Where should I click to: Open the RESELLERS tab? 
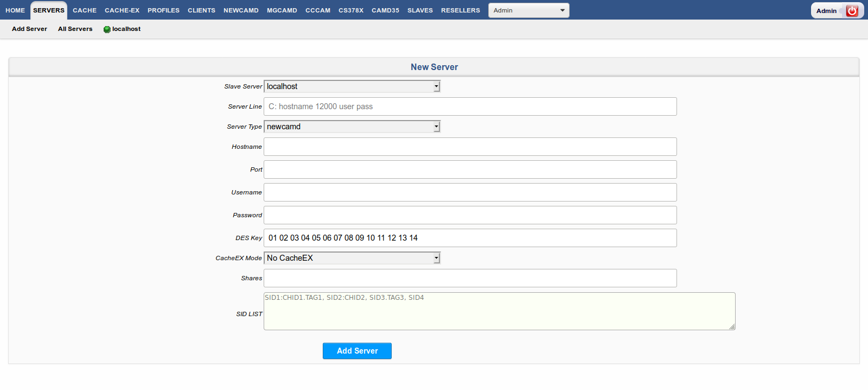(x=461, y=10)
